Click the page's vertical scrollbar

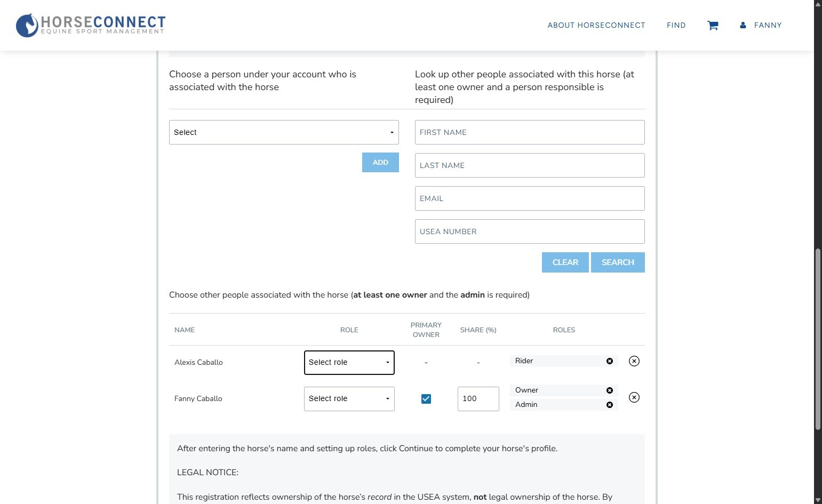coord(818,339)
